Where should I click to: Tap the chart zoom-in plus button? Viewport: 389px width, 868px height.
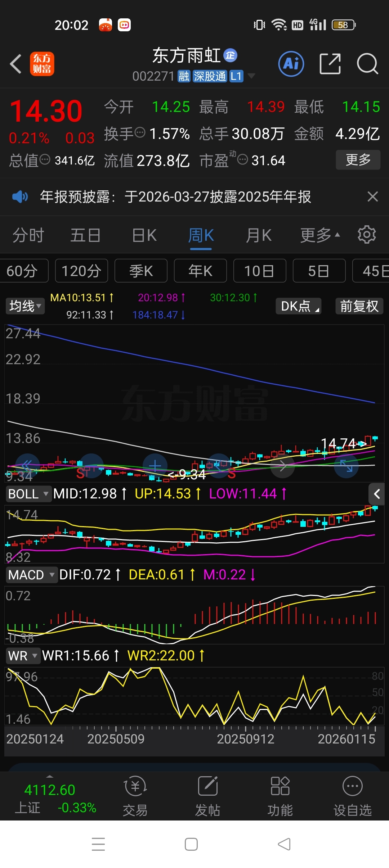tap(155, 466)
